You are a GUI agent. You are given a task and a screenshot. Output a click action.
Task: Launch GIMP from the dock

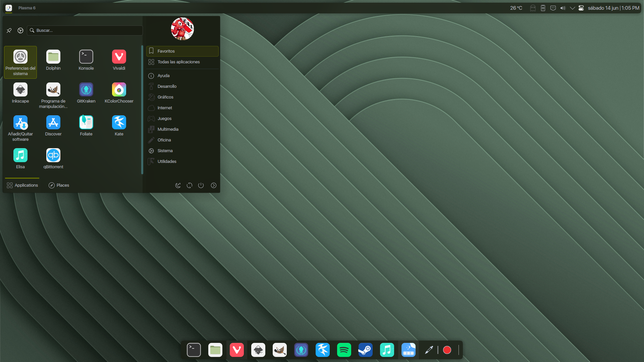click(x=280, y=350)
